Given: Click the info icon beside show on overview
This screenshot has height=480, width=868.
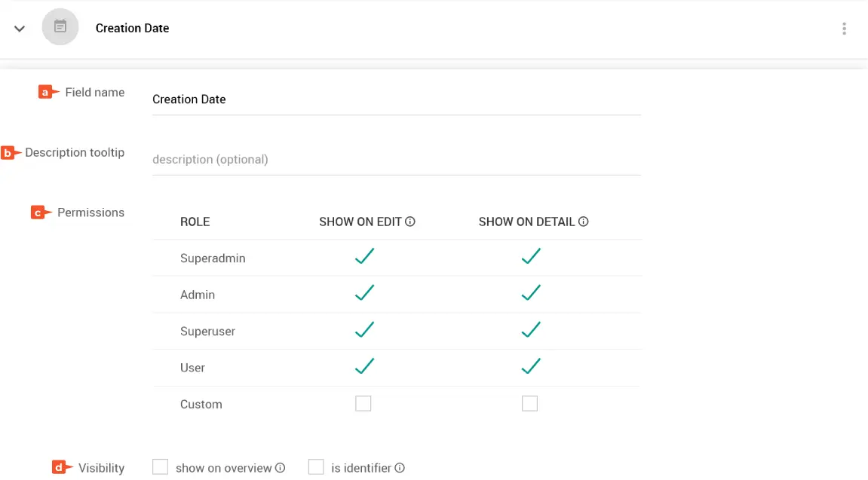Looking at the screenshot, I should click(x=281, y=468).
